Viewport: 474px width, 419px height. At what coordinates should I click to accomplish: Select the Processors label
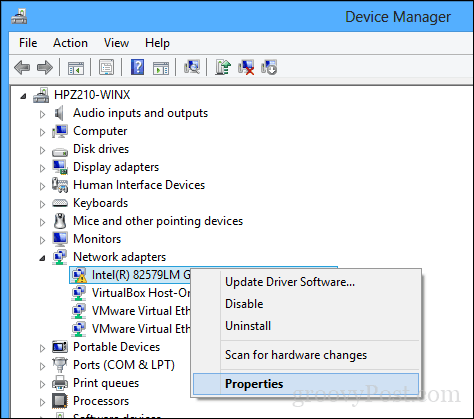click(x=101, y=401)
